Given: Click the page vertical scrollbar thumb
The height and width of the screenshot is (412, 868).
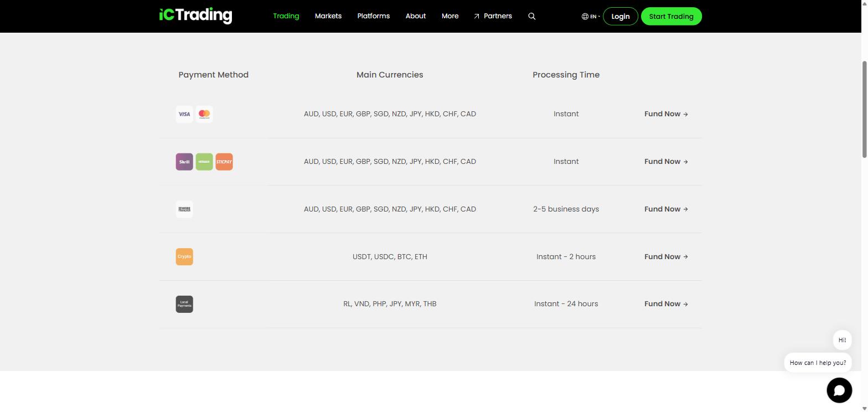Looking at the screenshot, I should [x=864, y=109].
